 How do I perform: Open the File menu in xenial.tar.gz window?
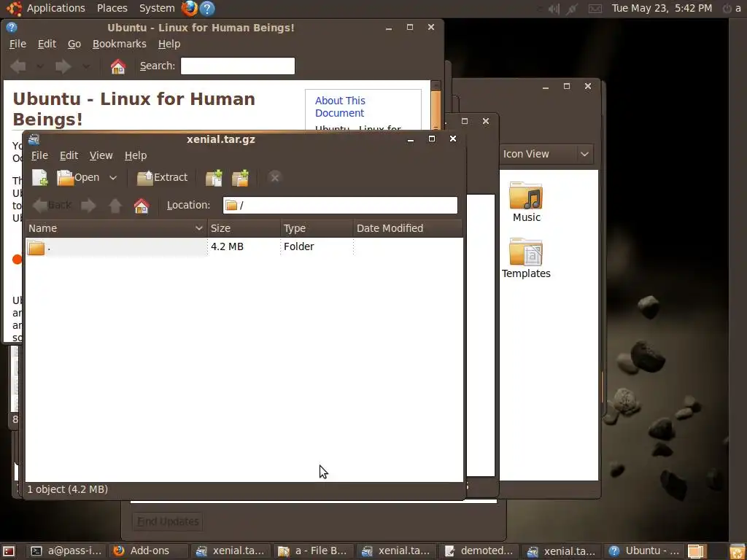pos(39,155)
